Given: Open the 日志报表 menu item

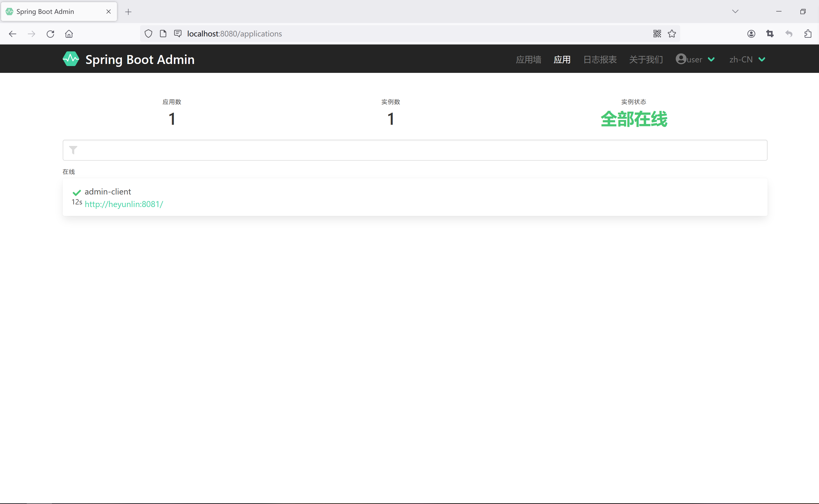Looking at the screenshot, I should 599,59.
